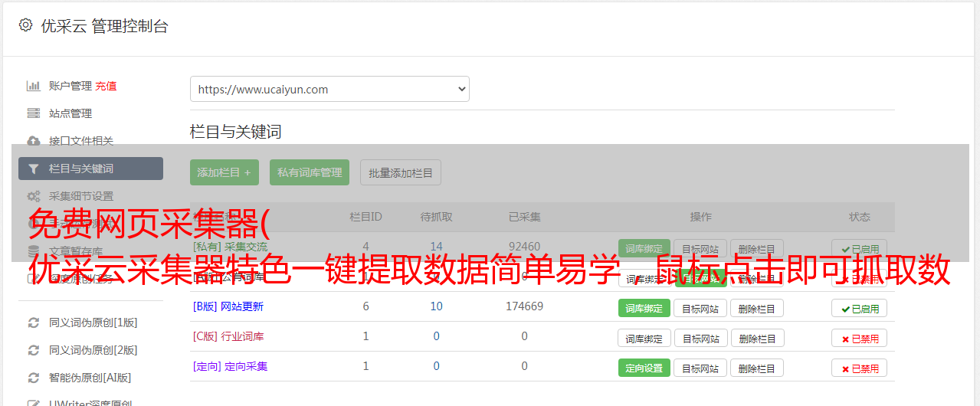Click 目标网站 for the 网站更新 row
Image resolution: width=980 pixels, height=406 pixels.
coord(700,308)
